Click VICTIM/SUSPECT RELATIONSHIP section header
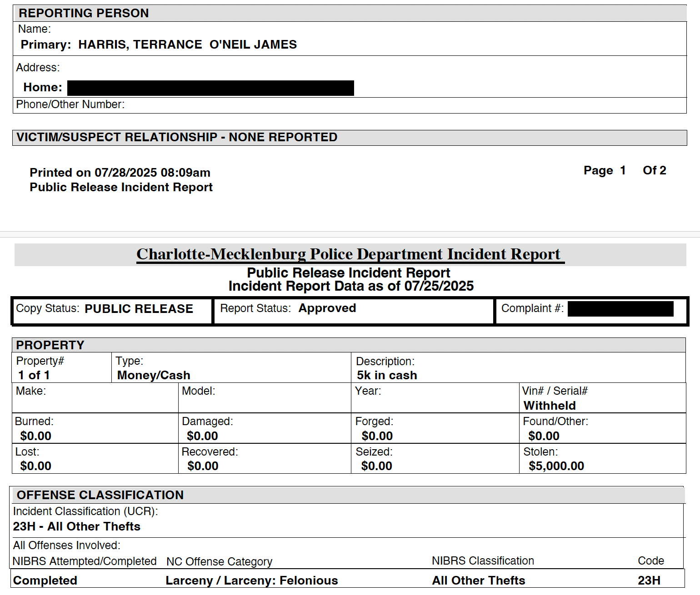Image resolution: width=700 pixels, height=595 pixels. 177,137
